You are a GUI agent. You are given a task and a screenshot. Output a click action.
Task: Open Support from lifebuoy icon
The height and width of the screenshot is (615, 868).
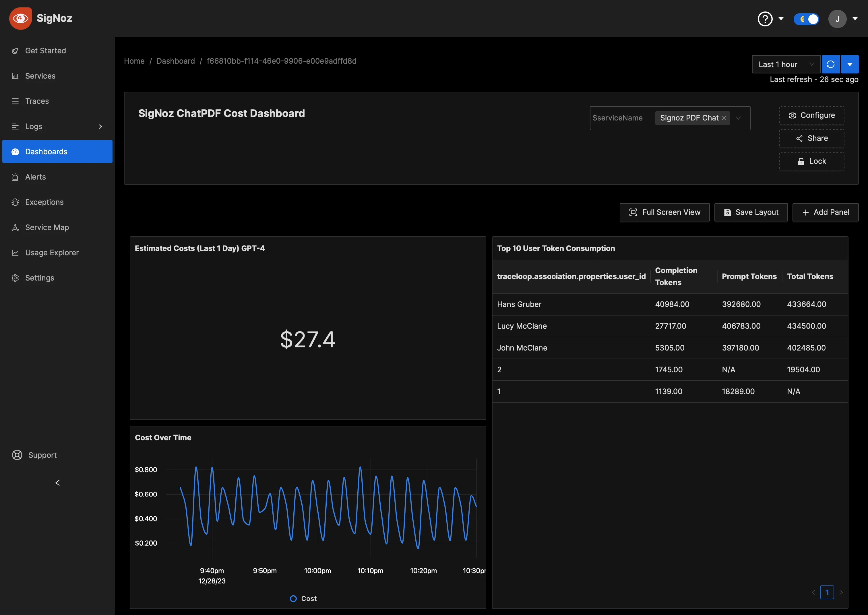(17, 455)
